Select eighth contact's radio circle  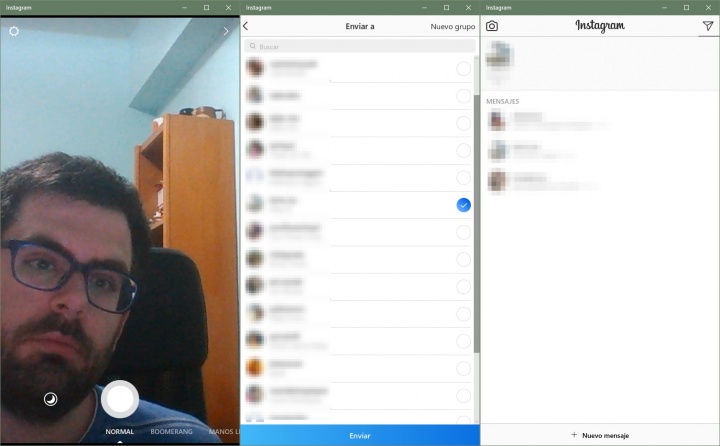click(x=463, y=259)
